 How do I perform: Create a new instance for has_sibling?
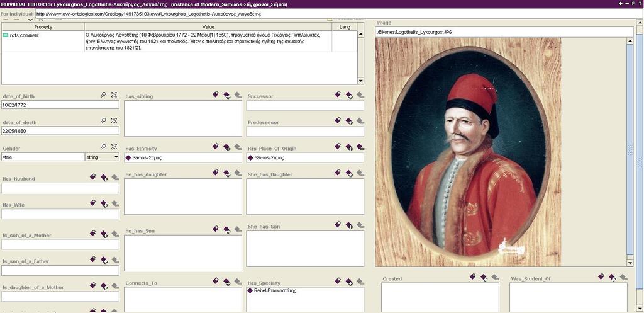click(x=216, y=94)
